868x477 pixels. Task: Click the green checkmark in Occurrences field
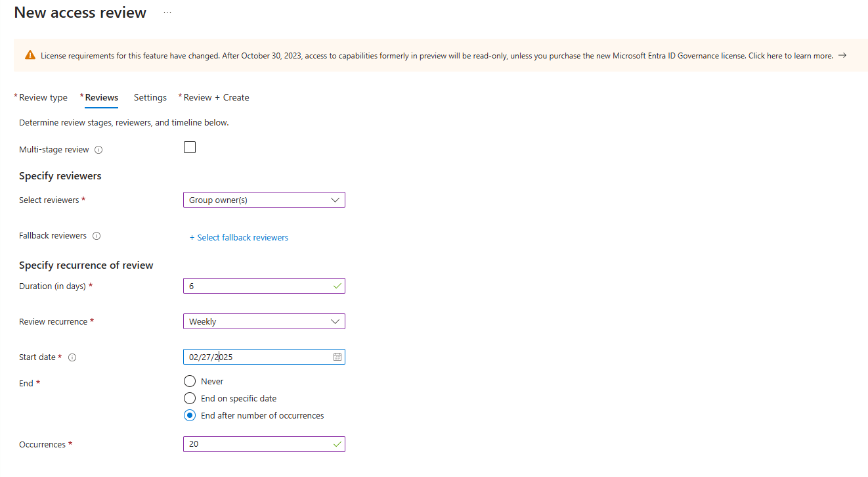tap(337, 444)
